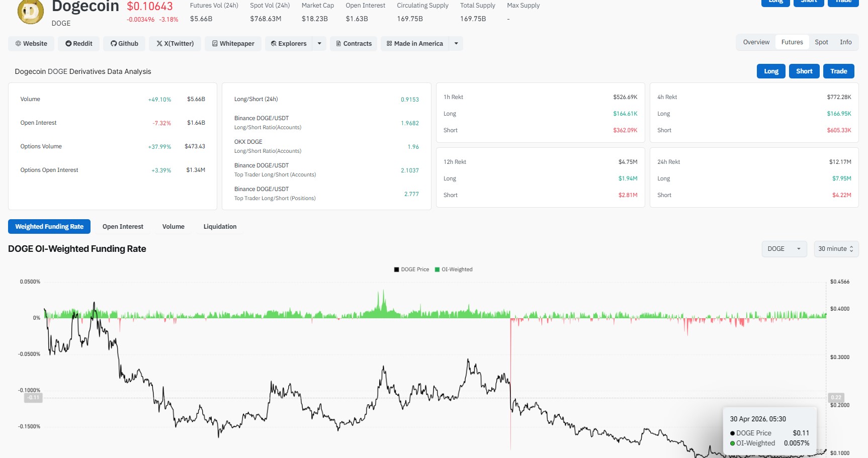Image resolution: width=868 pixels, height=458 pixels.
Task: Click the Dogecoin coin logo
Action: 30,12
